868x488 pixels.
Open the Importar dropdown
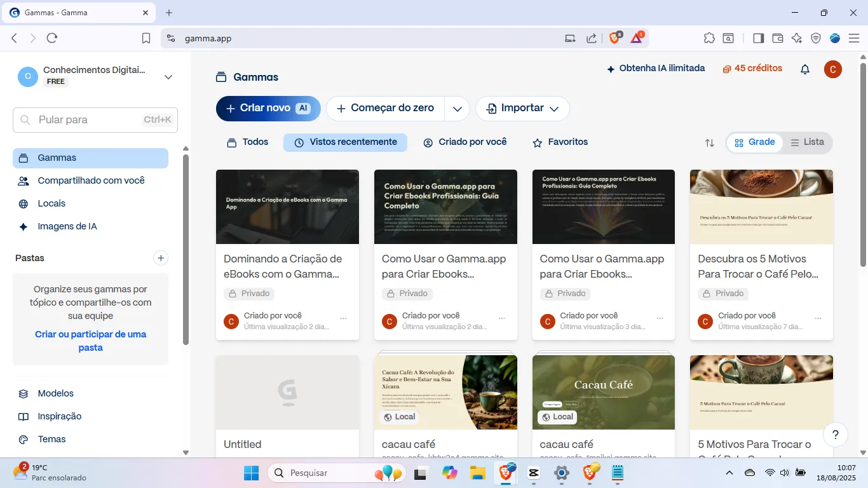[x=522, y=109]
